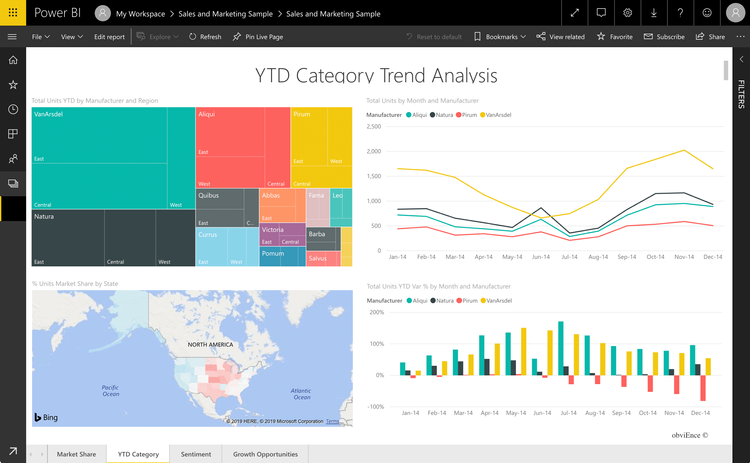Click Share in toolbar
750x463 pixels.
click(x=710, y=37)
